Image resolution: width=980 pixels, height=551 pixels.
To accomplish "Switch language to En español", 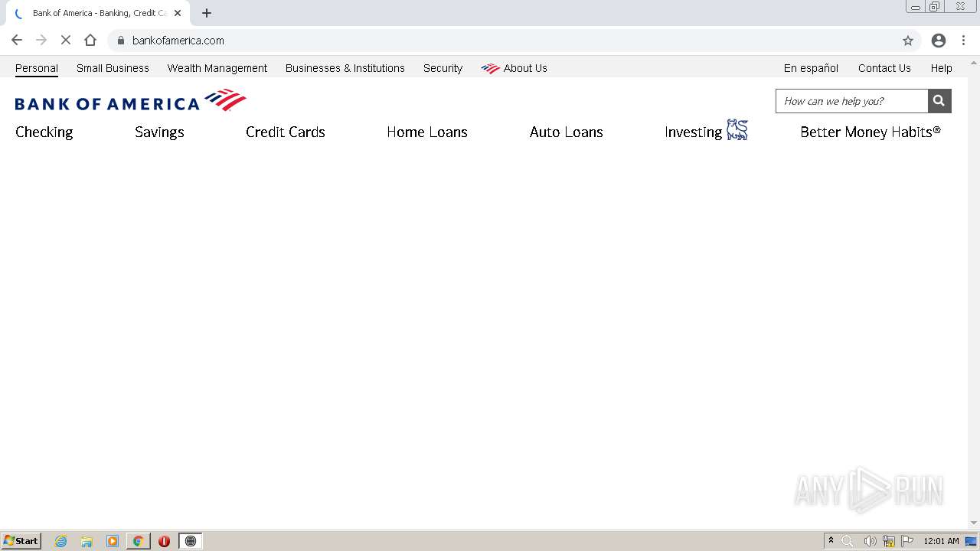I will [x=811, y=68].
